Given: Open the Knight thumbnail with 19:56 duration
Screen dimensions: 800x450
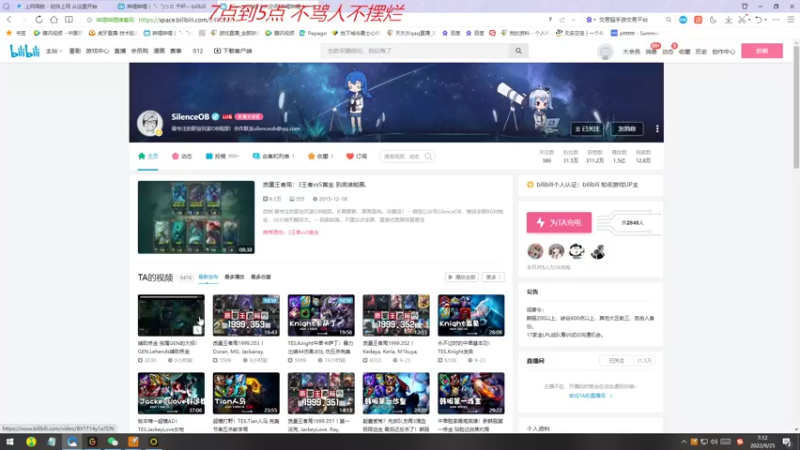Looking at the screenshot, I should pyautogui.click(x=321, y=315).
